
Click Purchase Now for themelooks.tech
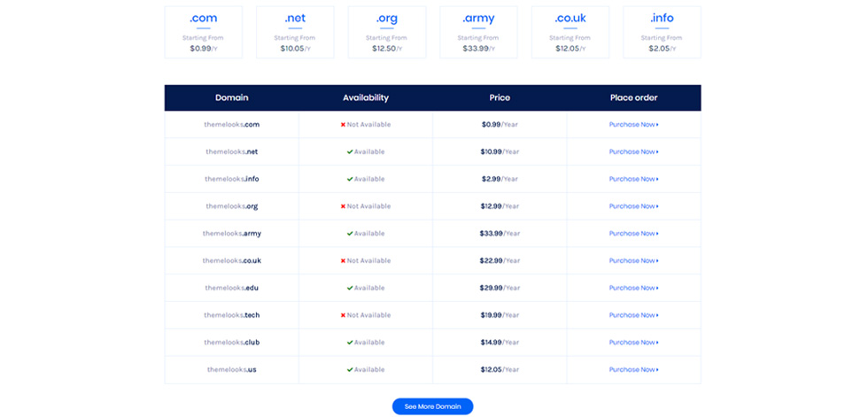point(634,314)
